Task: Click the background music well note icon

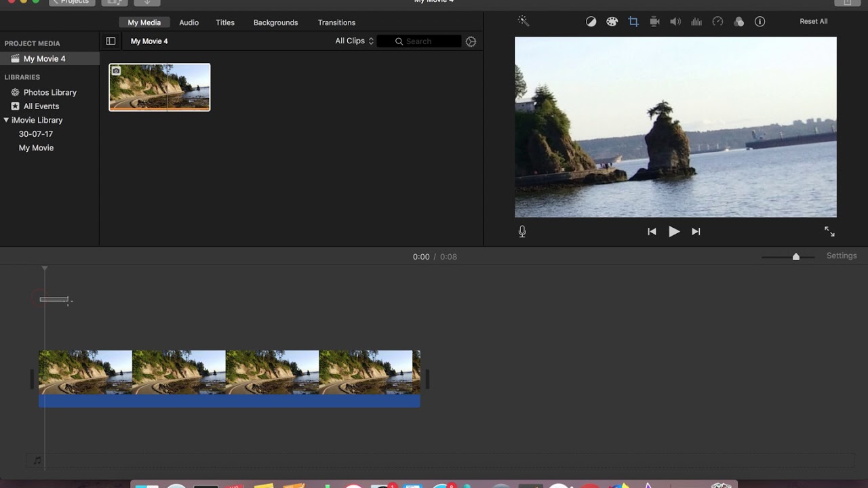Action: click(37, 461)
